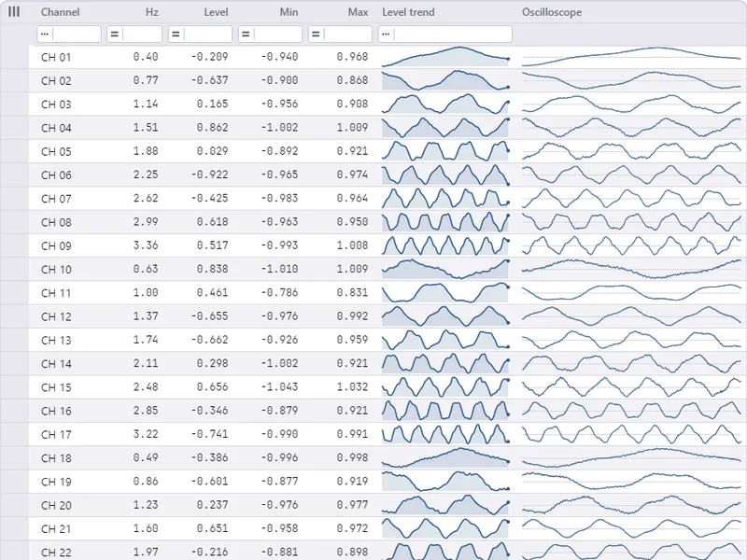Sort by the Max column header

[358, 12]
